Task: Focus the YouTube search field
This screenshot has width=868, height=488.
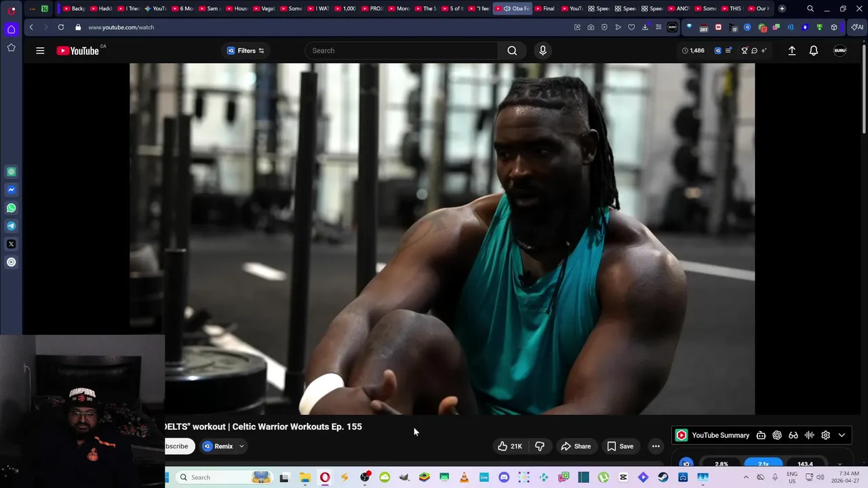Action: [401, 51]
